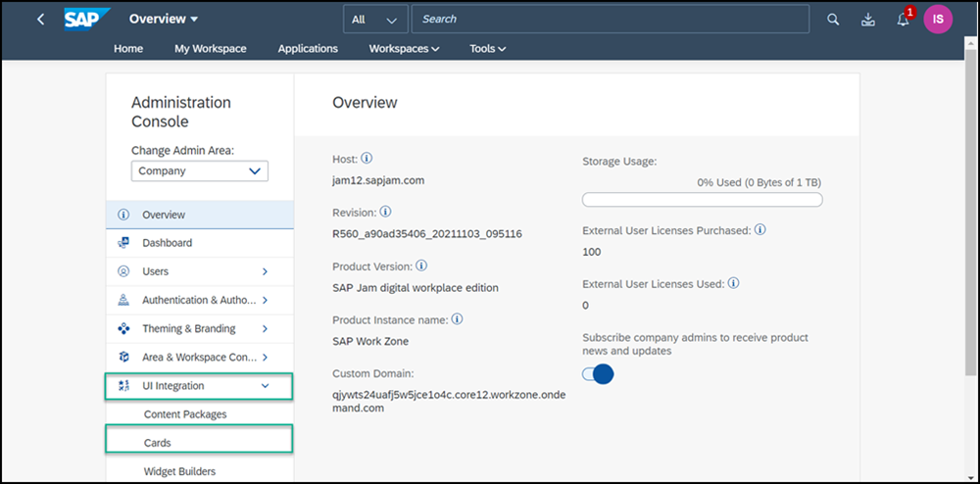Click the Authentication & Authorization sidebar icon

(123, 301)
